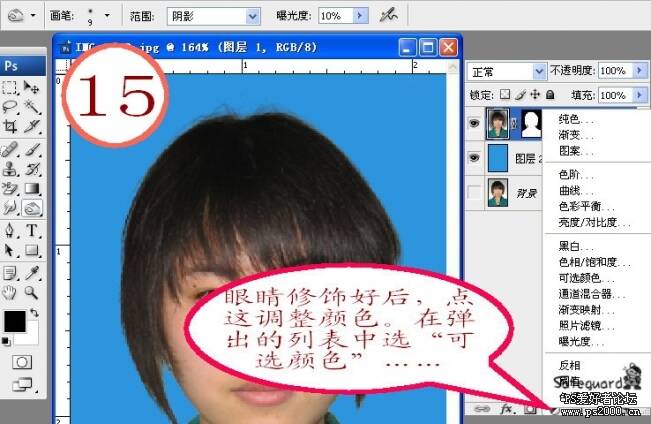
Task: Select the Crop tool
Action: (9, 127)
